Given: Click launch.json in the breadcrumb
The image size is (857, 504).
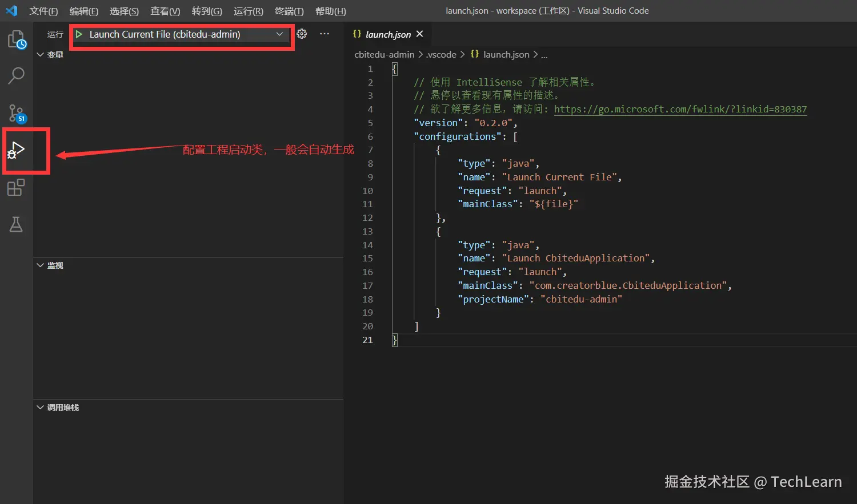Looking at the screenshot, I should pyautogui.click(x=506, y=54).
